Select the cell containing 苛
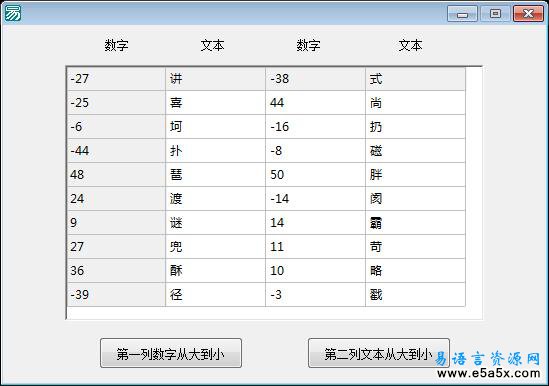The image size is (549, 386). coord(416,247)
